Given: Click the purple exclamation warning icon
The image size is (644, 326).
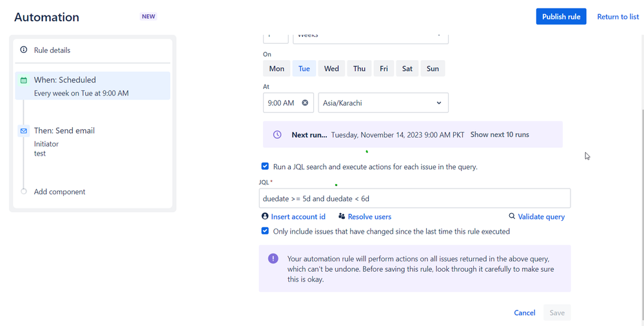Looking at the screenshot, I should (x=273, y=259).
